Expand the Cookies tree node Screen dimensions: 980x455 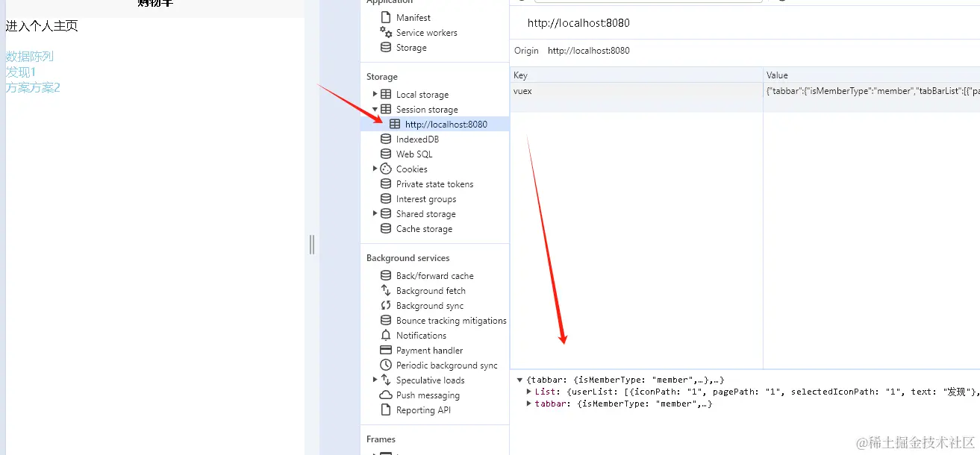click(x=375, y=169)
